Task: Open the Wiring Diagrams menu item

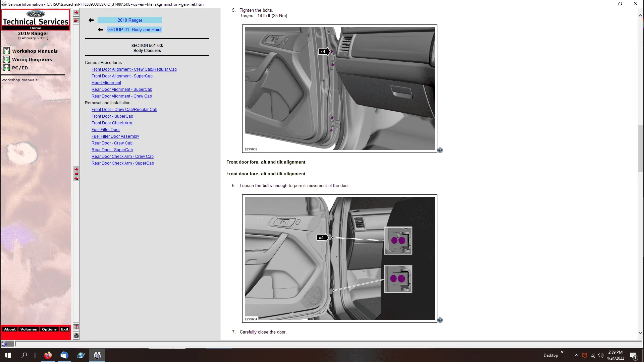Action: coord(32,60)
